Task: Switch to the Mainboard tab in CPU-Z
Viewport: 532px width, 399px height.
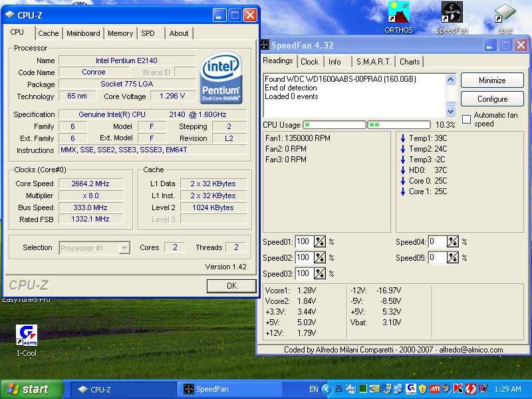Action: click(83, 33)
